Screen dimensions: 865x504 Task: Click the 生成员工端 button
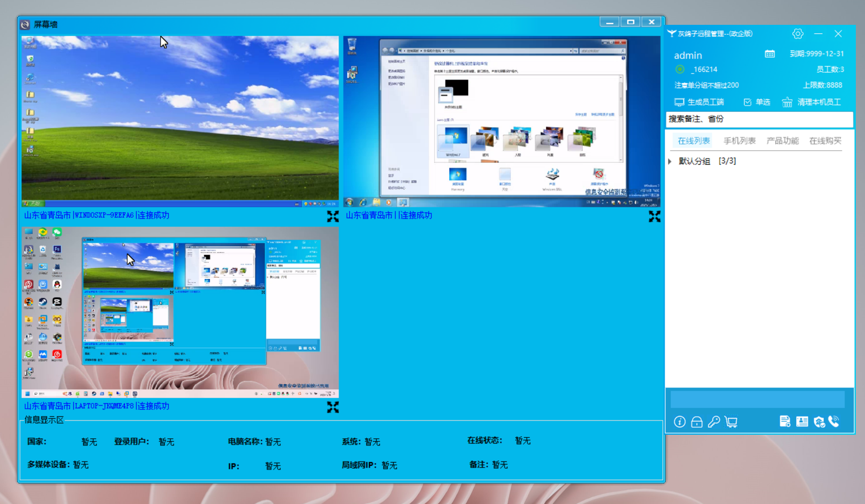coord(699,102)
